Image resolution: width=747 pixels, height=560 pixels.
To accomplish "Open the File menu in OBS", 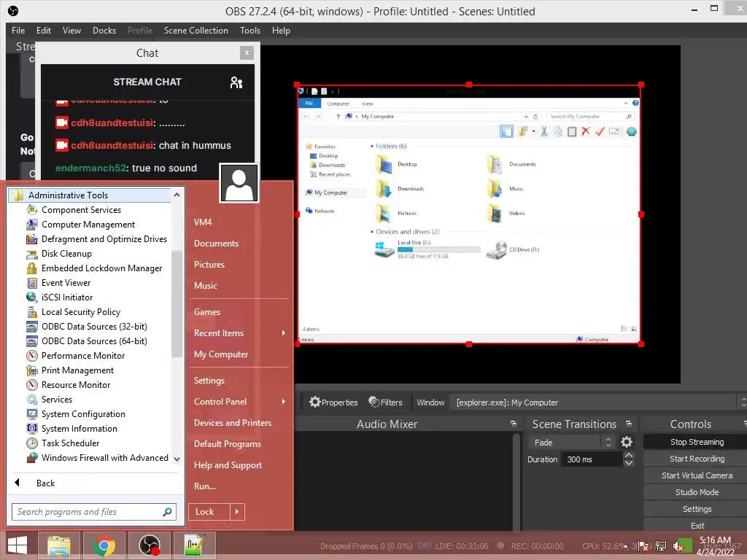I will (x=18, y=31).
